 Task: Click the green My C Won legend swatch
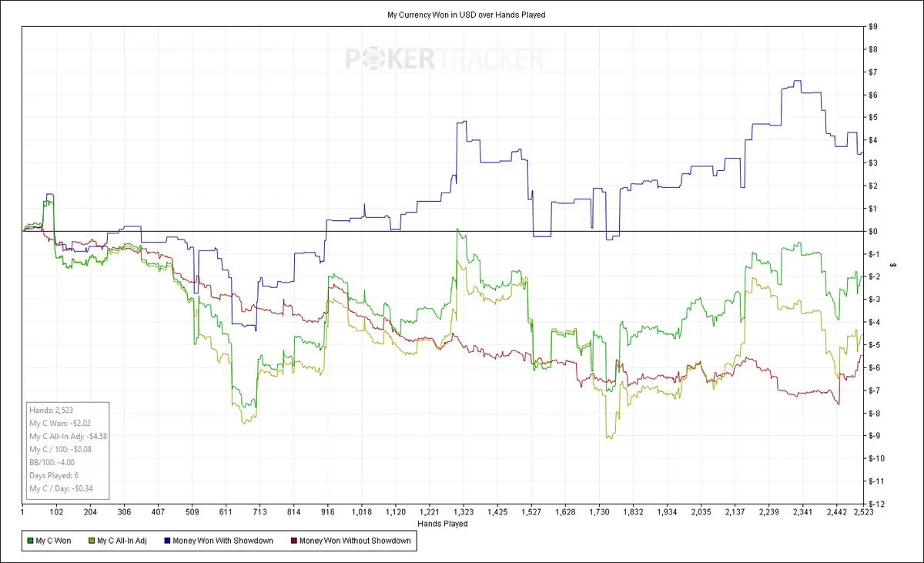point(30,541)
